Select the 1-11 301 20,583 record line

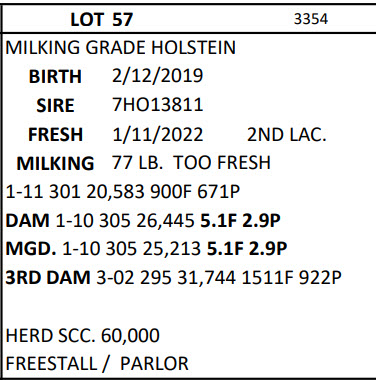tap(123, 192)
